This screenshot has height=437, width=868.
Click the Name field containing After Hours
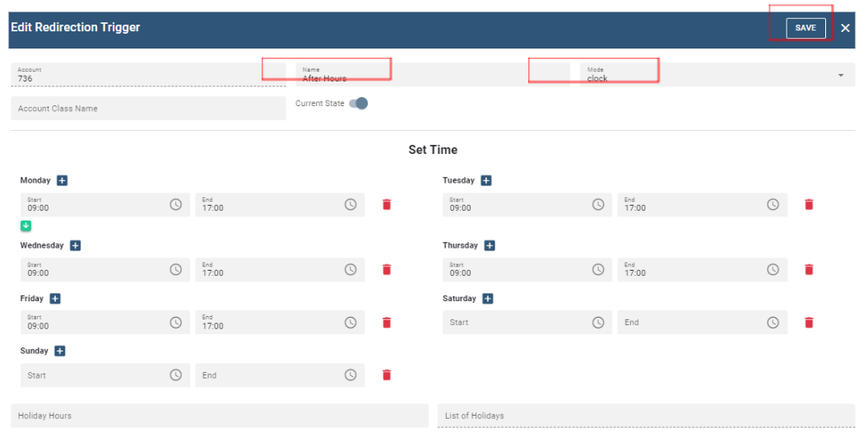point(411,75)
